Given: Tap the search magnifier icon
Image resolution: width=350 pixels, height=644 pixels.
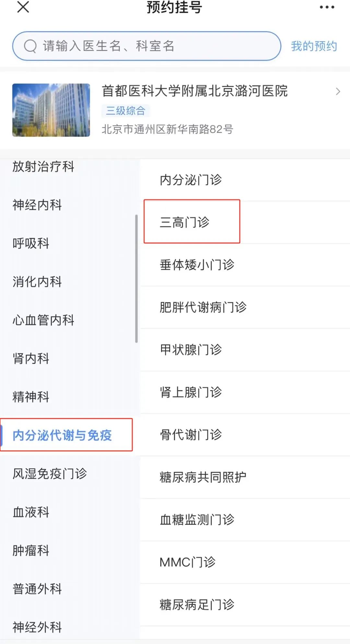Looking at the screenshot, I should 30,46.
